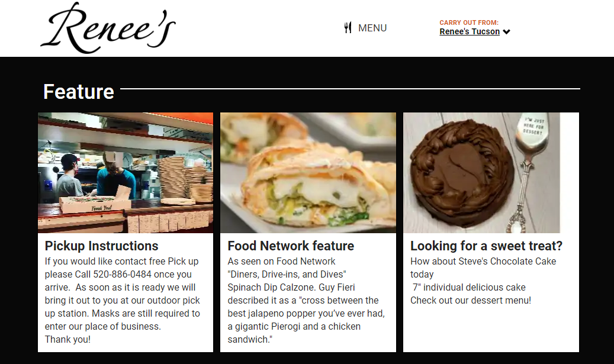Screen dimensions: 614x364
Task: Click the Pickup Instructions heading
Action: tap(101, 246)
